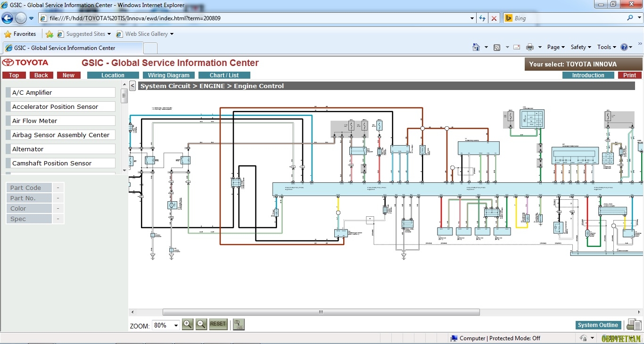Click the Help question mark icon
Image resolution: width=644 pixels, height=344 pixels.
tap(625, 47)
